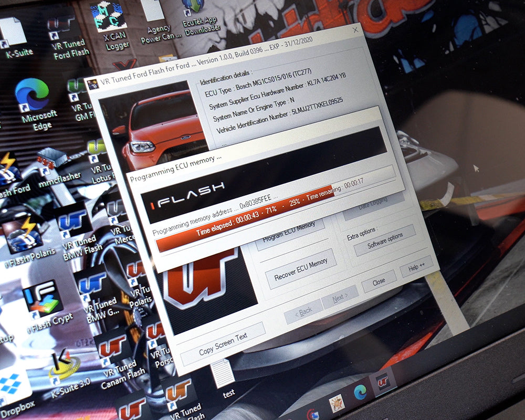Screen dimensions: 525x420
Task: Open Microsoft Edge from the desktop
Action: pyautogui.click(x=35, y=104)
